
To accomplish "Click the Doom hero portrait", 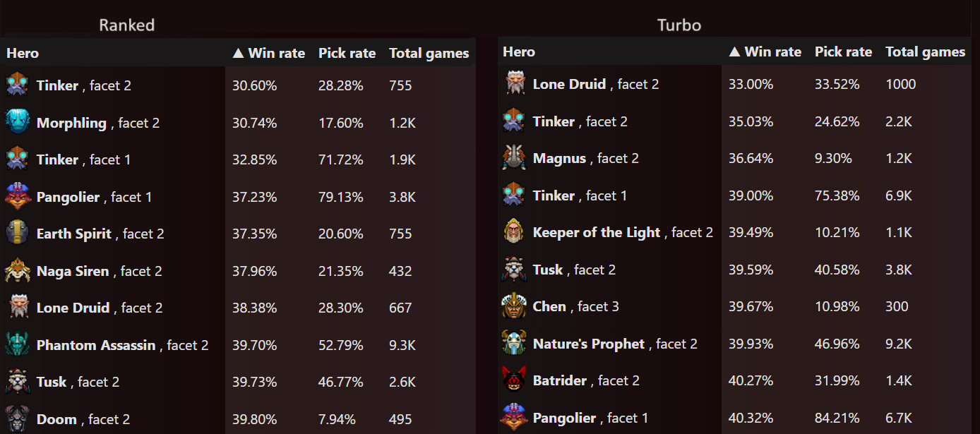I will coord(16,418).
